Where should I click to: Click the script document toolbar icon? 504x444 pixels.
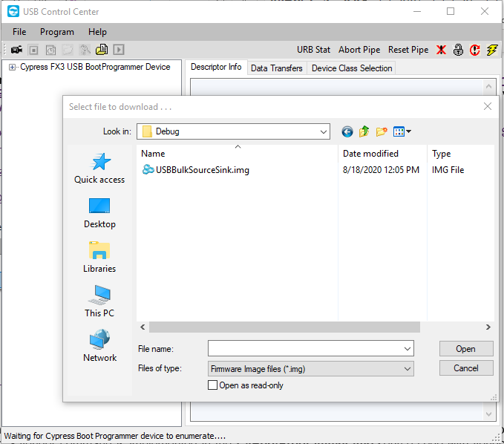click(102, 50)
